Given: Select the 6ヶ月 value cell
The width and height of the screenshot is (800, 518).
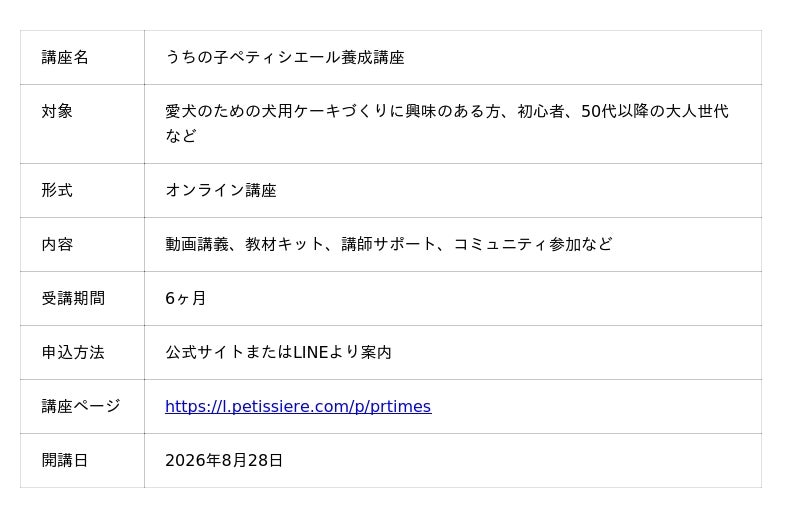Looking at the screenshot, I should (x=453, y=299).
